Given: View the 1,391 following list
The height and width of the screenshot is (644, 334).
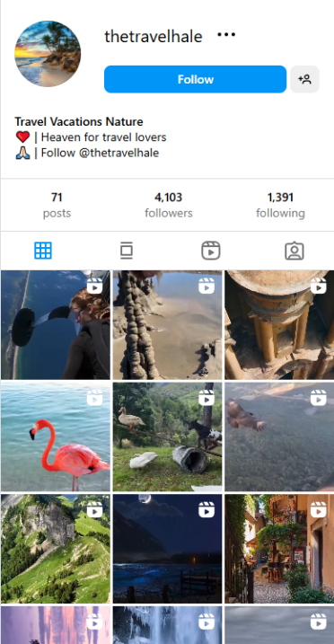Looking at the screenshot, I should tap(280, 205).
